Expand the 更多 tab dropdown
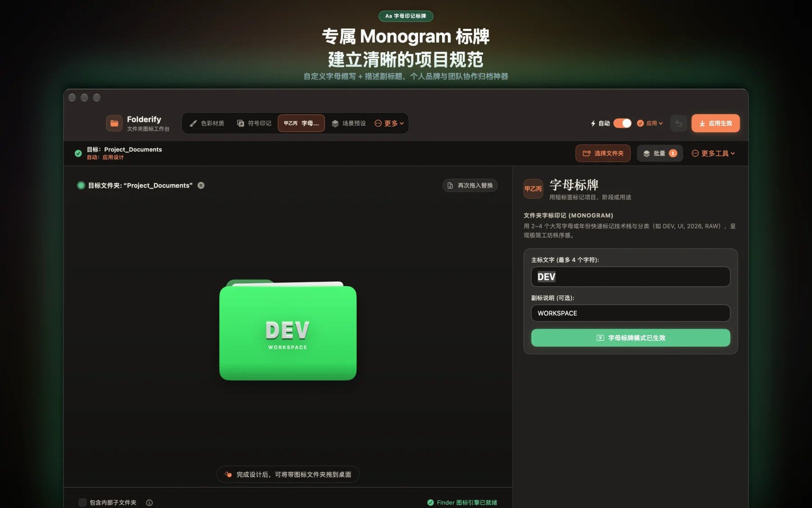This screenshot has height=508, width=812. pos(389,123)
